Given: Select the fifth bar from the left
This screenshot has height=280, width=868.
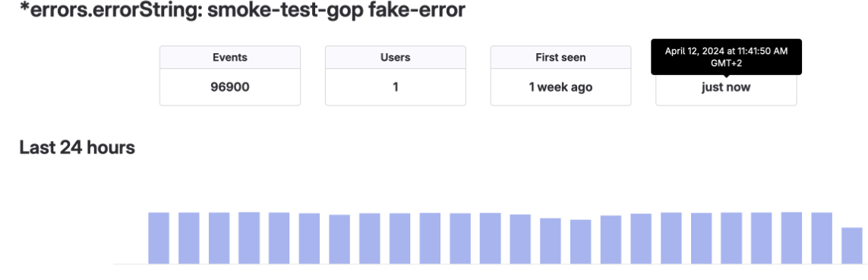Looking at the screenshot, I should (279, 238).
